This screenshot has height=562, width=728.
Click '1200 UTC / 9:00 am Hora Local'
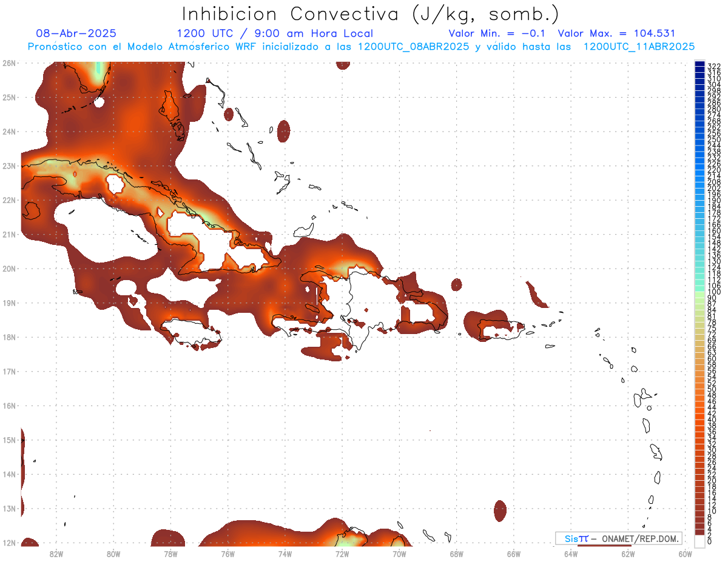click(275, 33)
